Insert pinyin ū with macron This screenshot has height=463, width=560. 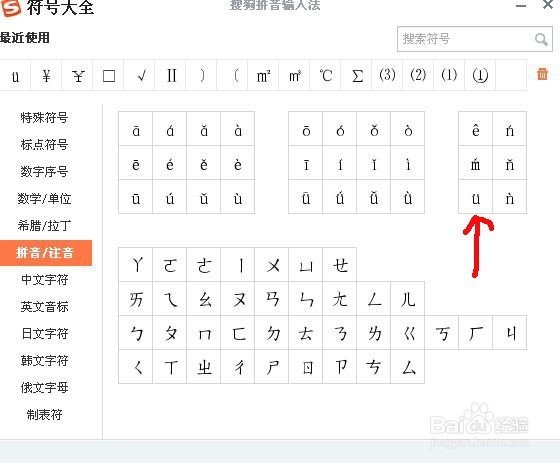point(136,197)
